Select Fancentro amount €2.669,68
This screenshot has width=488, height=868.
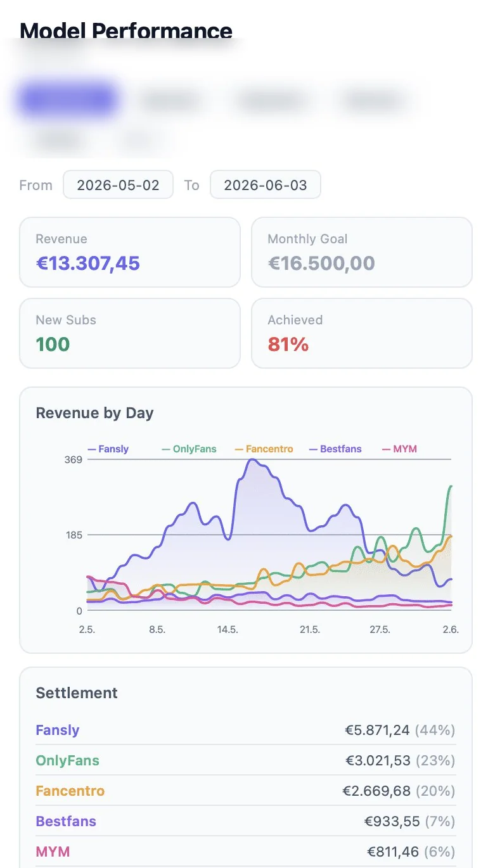pyautogui.click(x=376, y=791)
